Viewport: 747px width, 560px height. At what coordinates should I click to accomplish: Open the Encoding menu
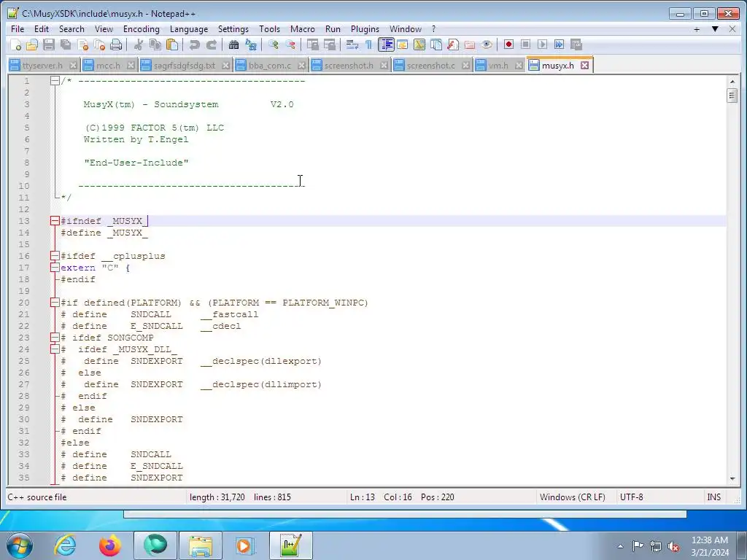point(141,29)
